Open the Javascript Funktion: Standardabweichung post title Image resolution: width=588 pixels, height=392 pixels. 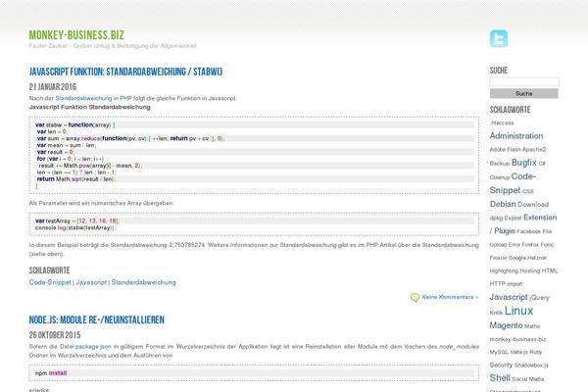(x=125, y=72)
